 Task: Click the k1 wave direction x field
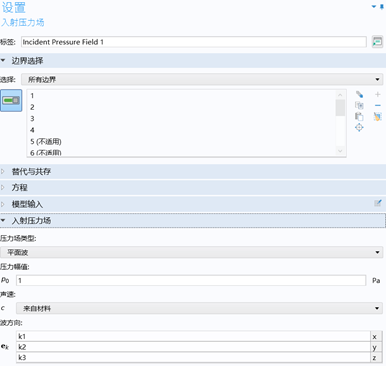click(193, 336)
